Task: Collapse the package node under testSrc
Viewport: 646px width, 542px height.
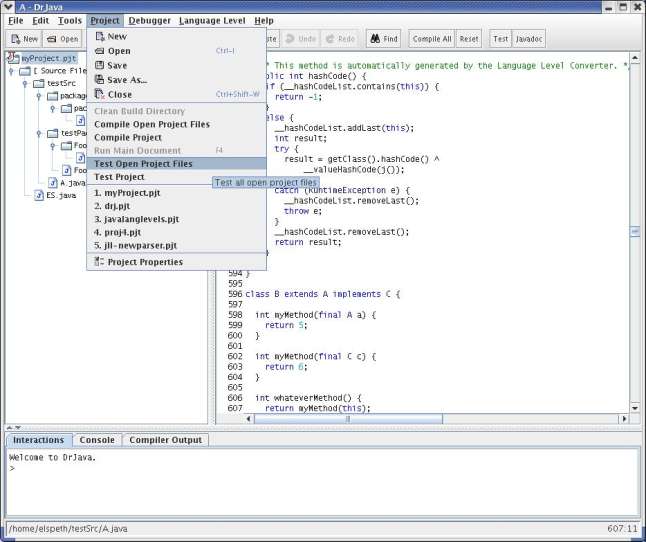Action: 39,96
